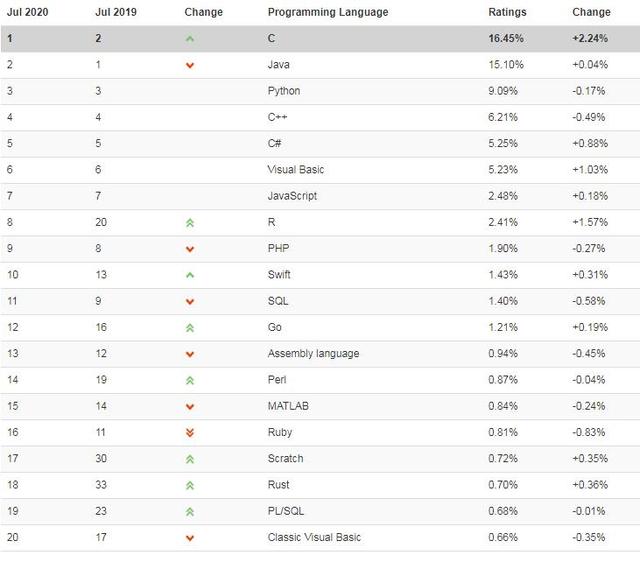Click the Jul 2020 column header
Viewport: 640px width, 562px height.
click(x=27, y=12)
